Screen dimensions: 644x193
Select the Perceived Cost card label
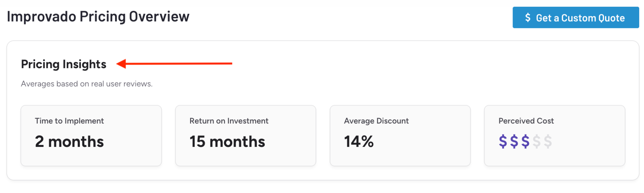[x=526, y=121]
